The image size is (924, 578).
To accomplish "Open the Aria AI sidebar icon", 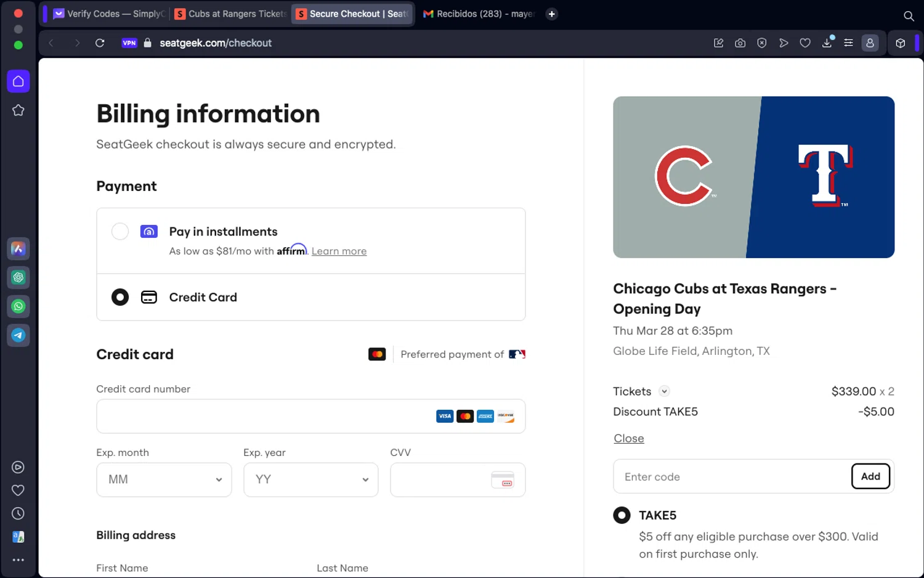I will (x=18, y=249).
